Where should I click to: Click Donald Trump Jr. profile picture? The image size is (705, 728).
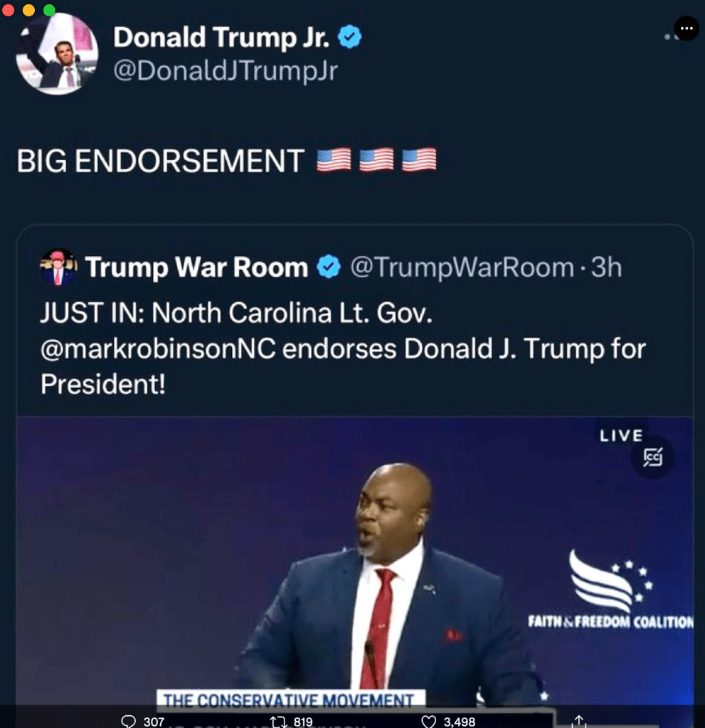[57, 54]
